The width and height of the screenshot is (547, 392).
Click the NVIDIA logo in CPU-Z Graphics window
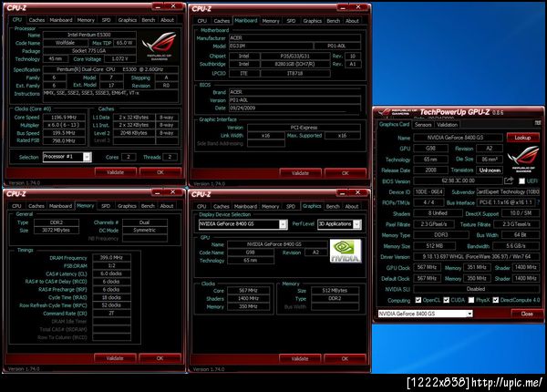(x=346, y=251)
